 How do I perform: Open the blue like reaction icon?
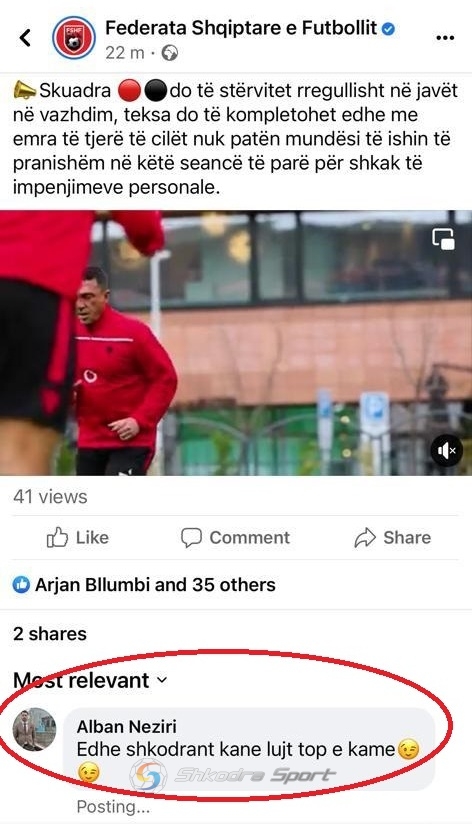(x=21, y=584)
